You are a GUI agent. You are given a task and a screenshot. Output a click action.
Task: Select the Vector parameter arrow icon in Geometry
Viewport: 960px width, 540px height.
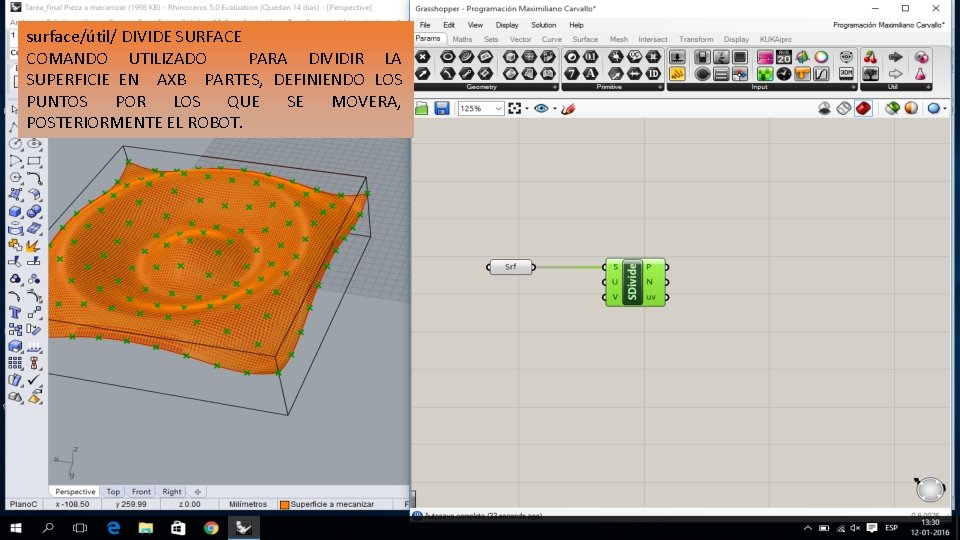point(422,74)
